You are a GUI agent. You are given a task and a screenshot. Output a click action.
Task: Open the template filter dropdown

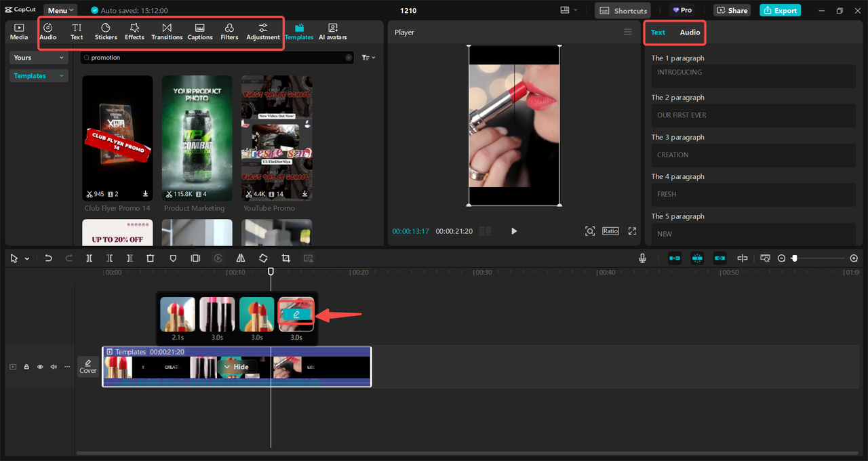(x=368, y=58)
